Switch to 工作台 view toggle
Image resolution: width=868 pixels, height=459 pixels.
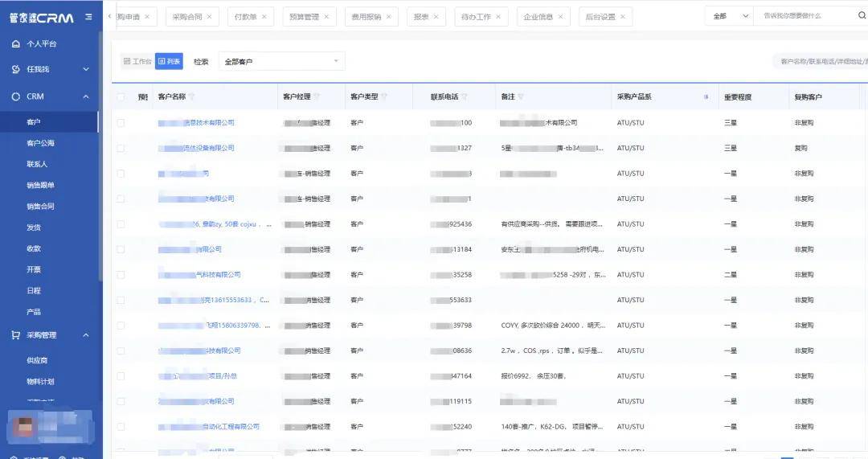137,61
